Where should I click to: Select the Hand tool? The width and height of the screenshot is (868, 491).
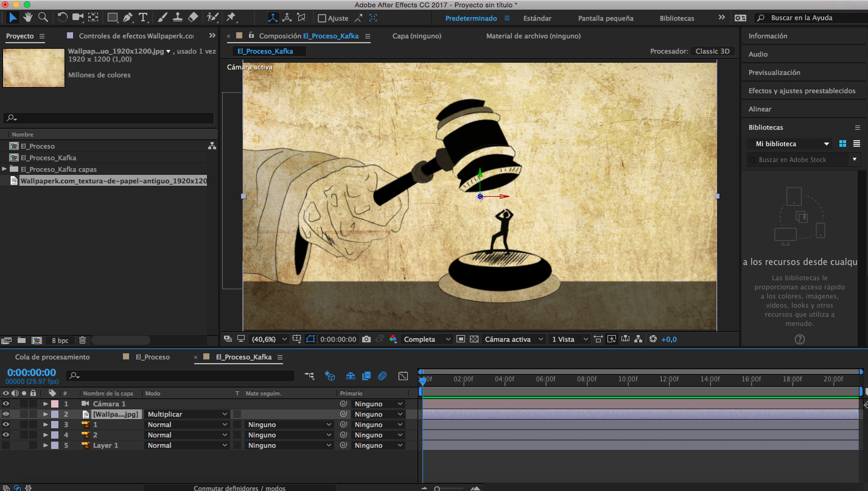(27, 18)
